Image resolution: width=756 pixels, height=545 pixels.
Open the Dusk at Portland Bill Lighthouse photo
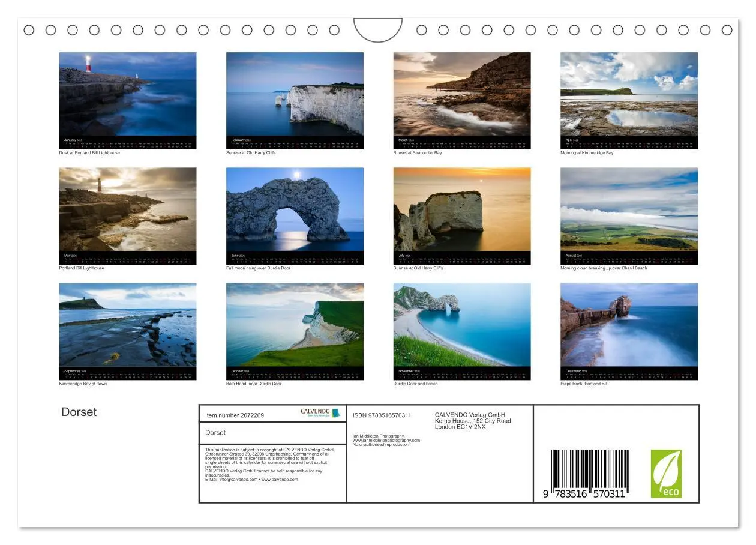pyautogui.click(x=128, y=94)
